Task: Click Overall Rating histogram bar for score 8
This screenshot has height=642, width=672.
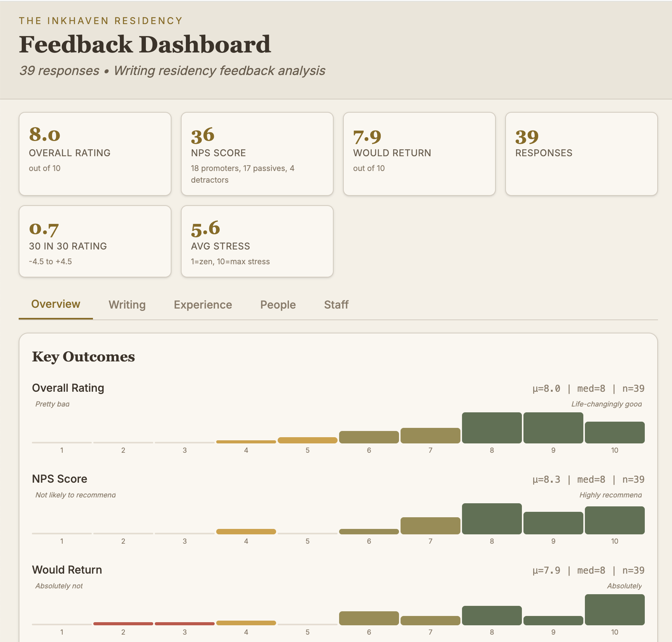Action: 492,428
